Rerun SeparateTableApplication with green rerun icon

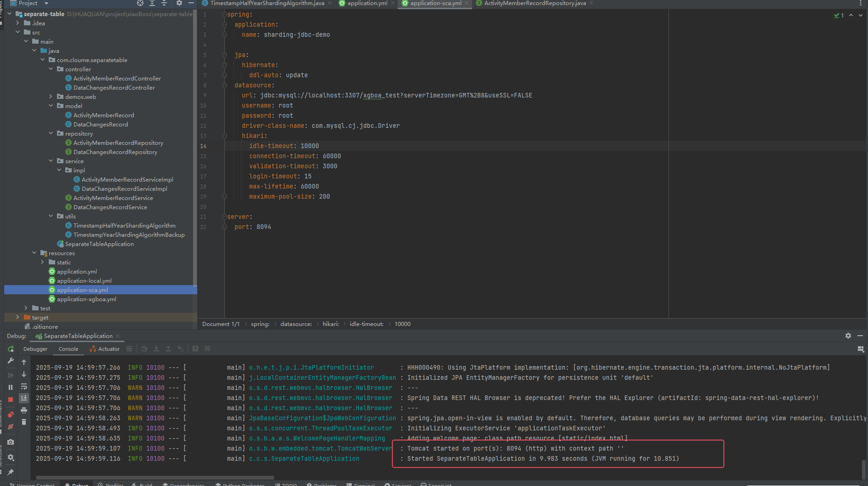pyautogui.click(x=11, y=349)
